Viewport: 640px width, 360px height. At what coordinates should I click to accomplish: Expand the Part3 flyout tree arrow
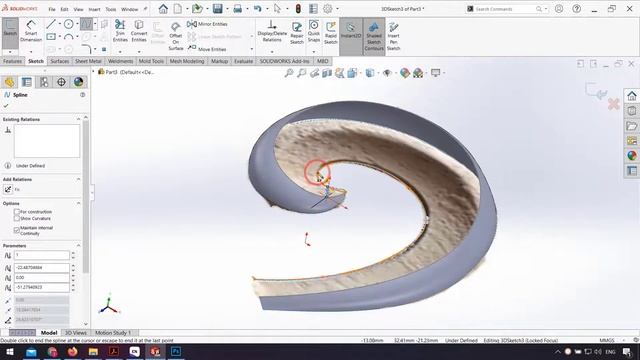tap(93, 72)
